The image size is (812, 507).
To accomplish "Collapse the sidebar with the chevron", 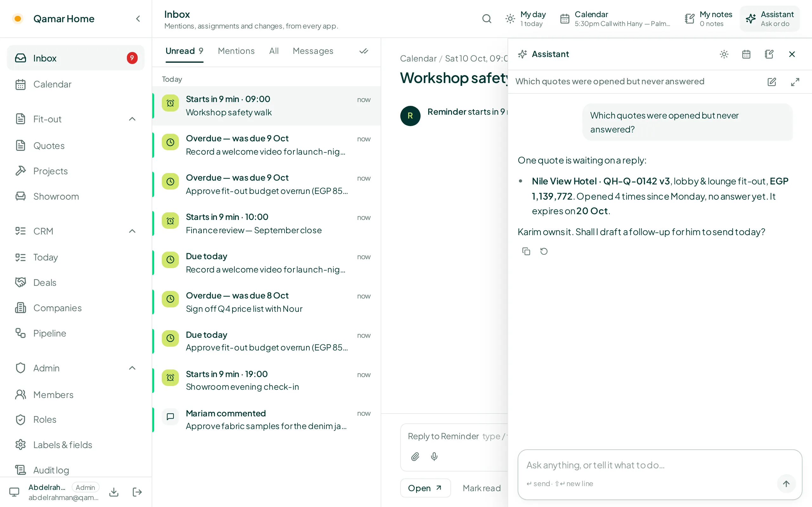I will (138, 19).
